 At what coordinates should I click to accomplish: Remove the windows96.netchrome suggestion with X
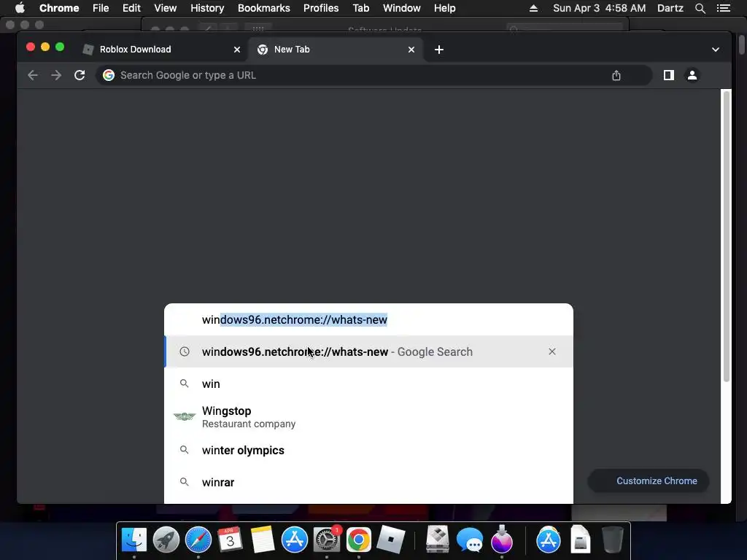pos(552,351)
